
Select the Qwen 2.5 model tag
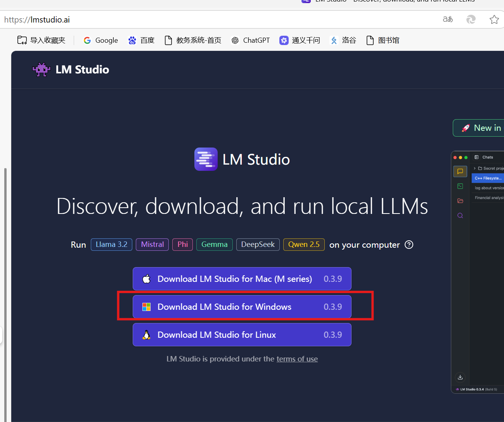[304, 245]
